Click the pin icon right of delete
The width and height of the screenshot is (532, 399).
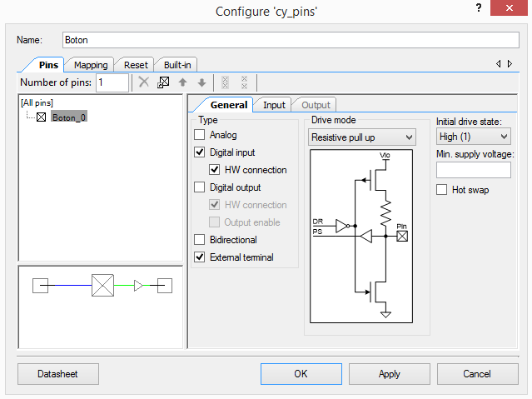[164, 82]
